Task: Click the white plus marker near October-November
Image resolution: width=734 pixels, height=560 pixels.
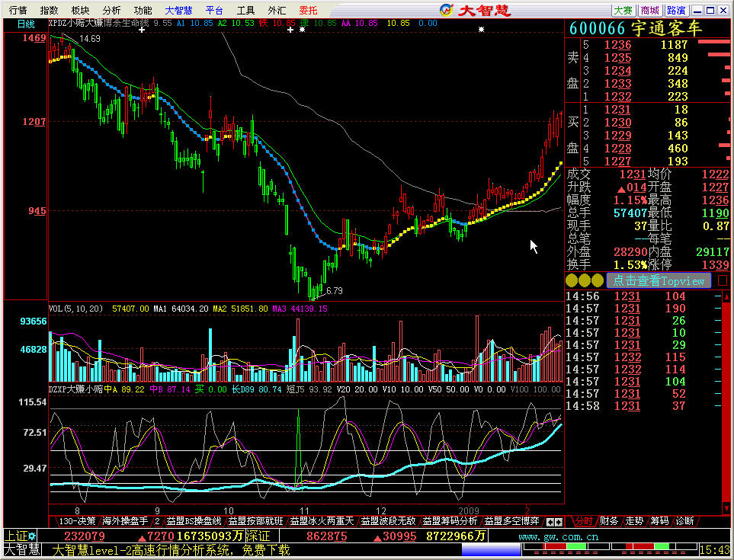Action: pos(290,30)
